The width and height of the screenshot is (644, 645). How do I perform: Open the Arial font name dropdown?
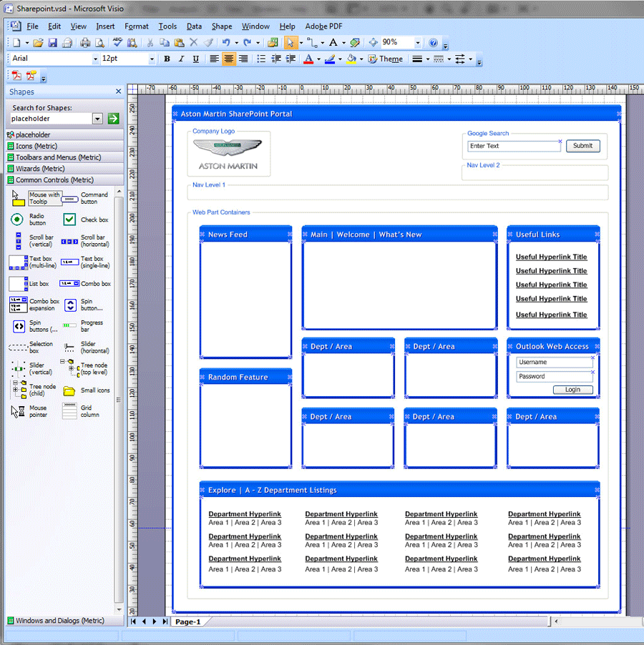point(95,59)
